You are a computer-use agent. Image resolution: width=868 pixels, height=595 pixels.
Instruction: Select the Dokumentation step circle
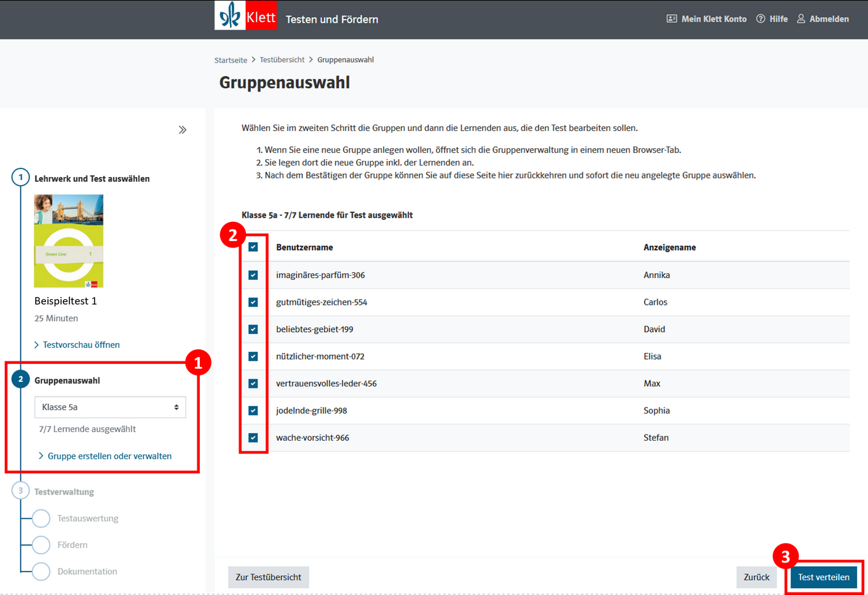coord(41,571)
